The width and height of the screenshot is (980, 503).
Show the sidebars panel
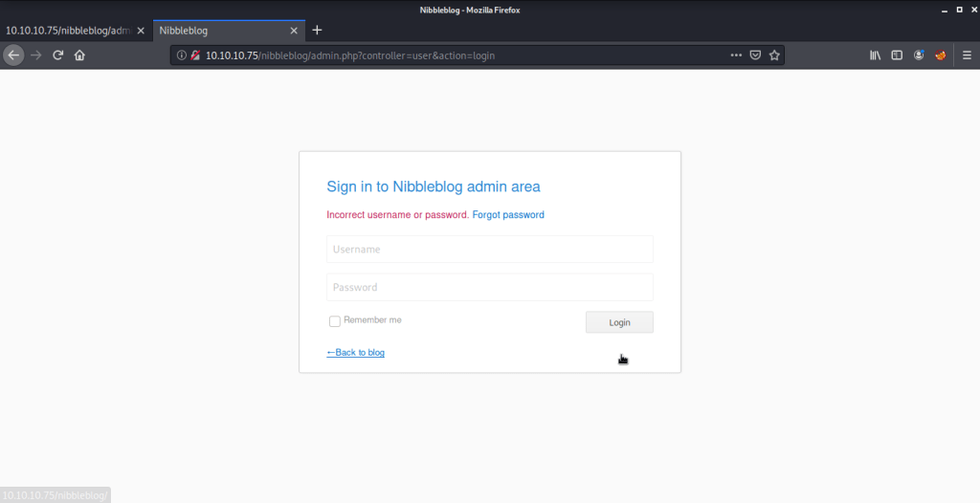click(x=897, y=55)
